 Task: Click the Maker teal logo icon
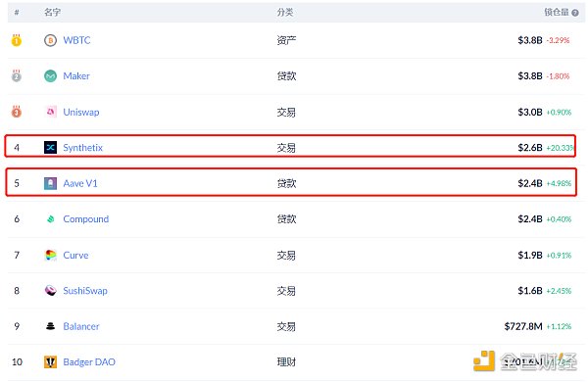(50, 76)
